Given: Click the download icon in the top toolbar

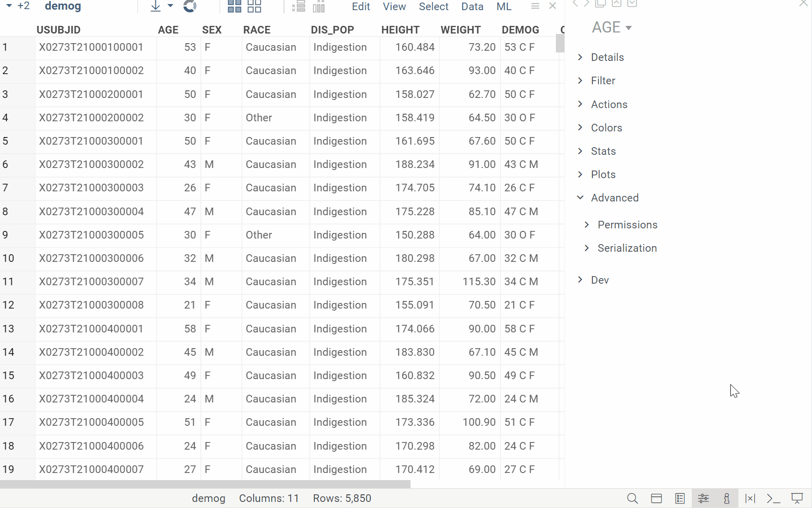Looking at the screenshot, I should coord(156,6).
